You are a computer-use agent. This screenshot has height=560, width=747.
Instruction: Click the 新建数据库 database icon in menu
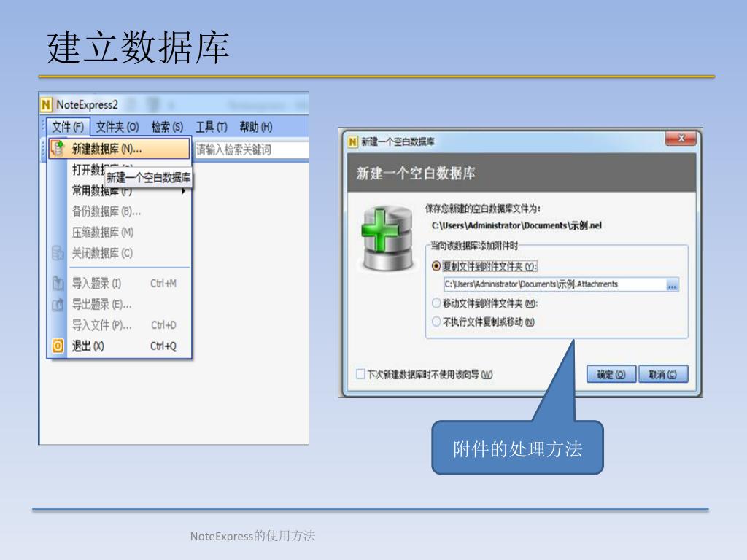(58, 149)
